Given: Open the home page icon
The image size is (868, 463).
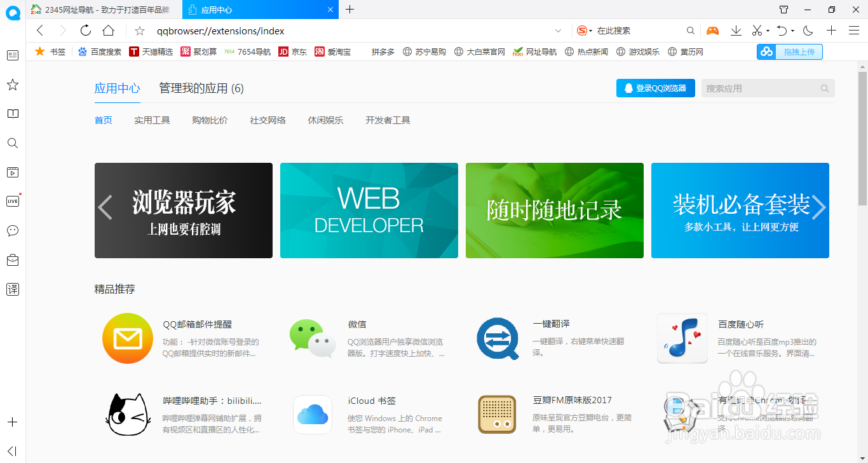Looking at the screenshot, I should pos(109,31).
